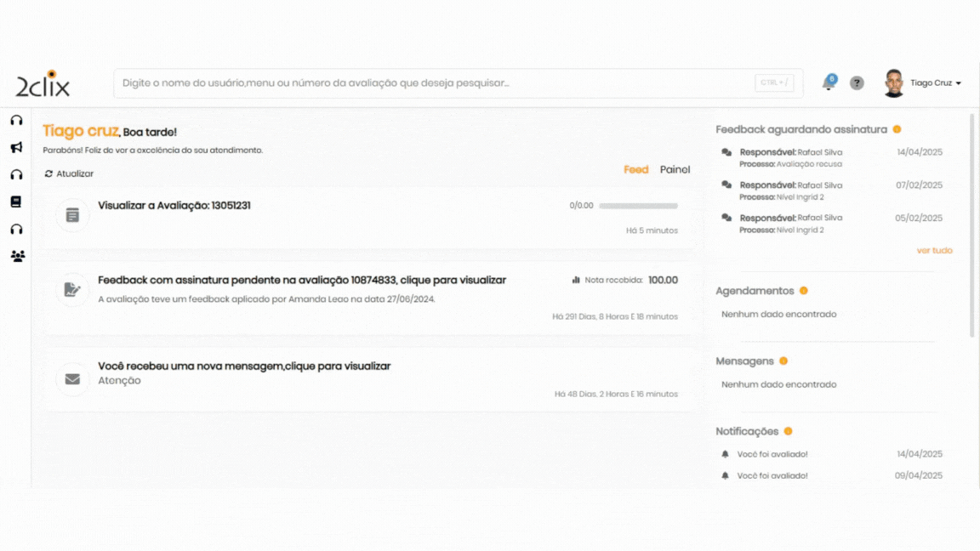Viewport: 980px width, 551px height.
Task: Select the Feed tab
Action: (x=635, y=170)
